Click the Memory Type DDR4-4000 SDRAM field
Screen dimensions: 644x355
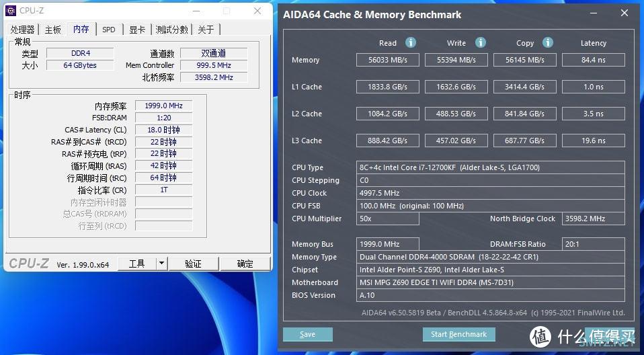click(x=490, y=257)
